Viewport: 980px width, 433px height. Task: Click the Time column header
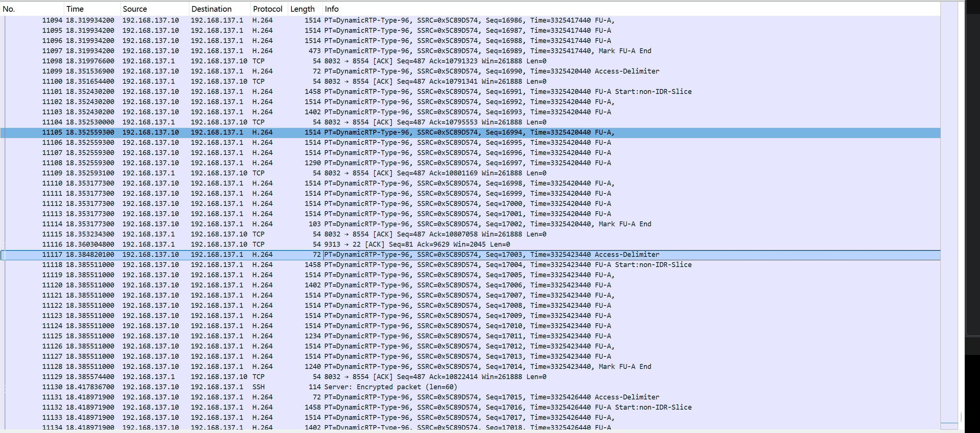coord(75,9)
